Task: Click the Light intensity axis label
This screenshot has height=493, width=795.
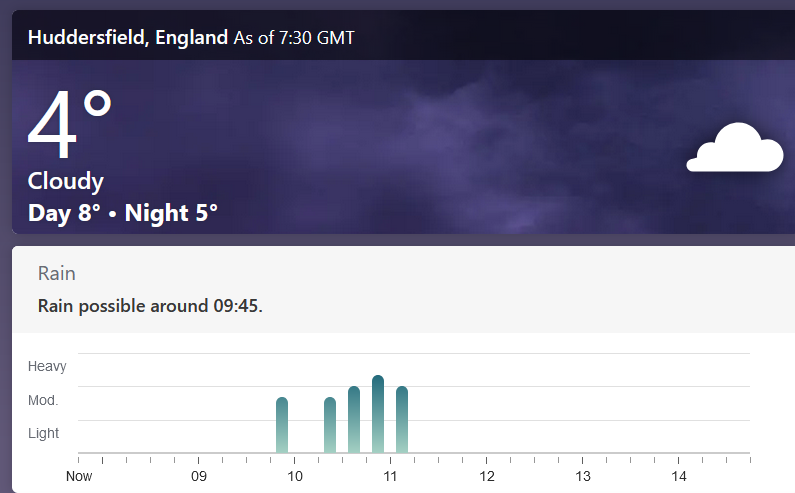Action: click(x=44, y=433)
